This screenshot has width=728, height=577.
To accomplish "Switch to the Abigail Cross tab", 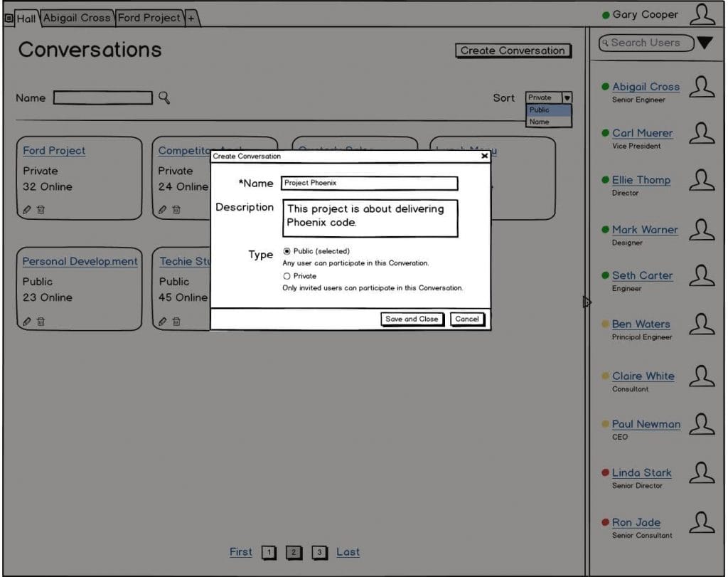I will pos(77,18).
